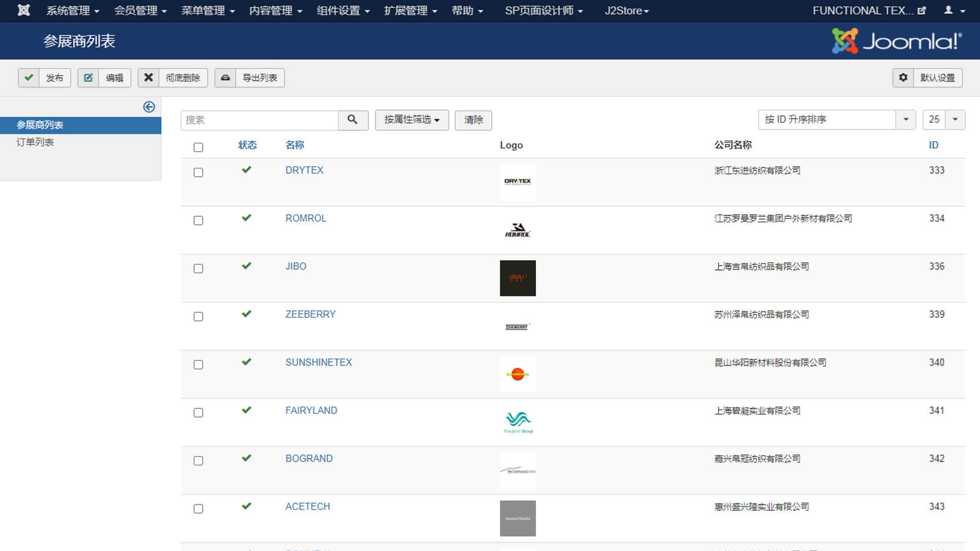Expand the 内容管理 menu
Screen dimensions: 980x551
coord(276,10)
